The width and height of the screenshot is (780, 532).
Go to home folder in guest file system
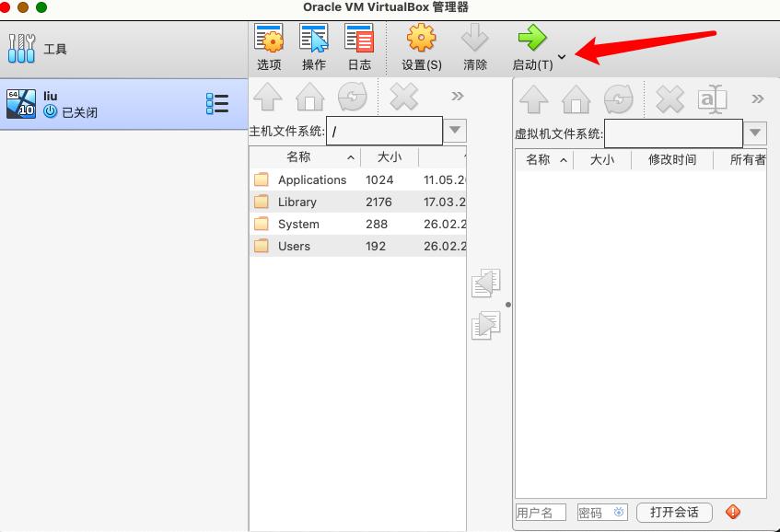tap(576, 98)
